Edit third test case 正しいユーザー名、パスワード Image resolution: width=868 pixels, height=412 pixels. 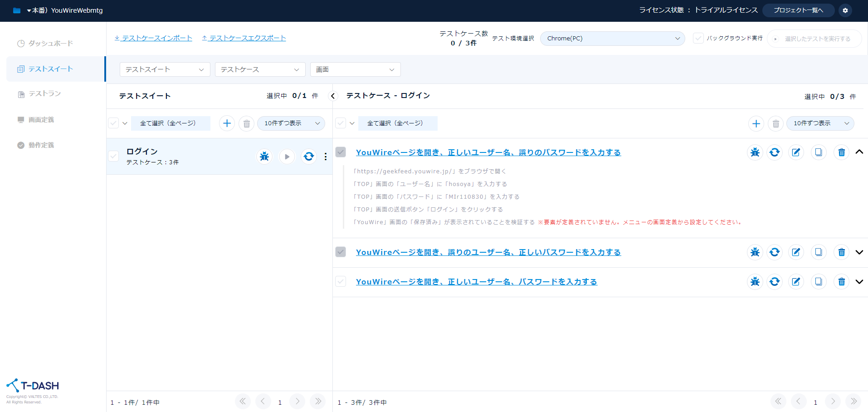pyautogui.click(x=796, y=282)
